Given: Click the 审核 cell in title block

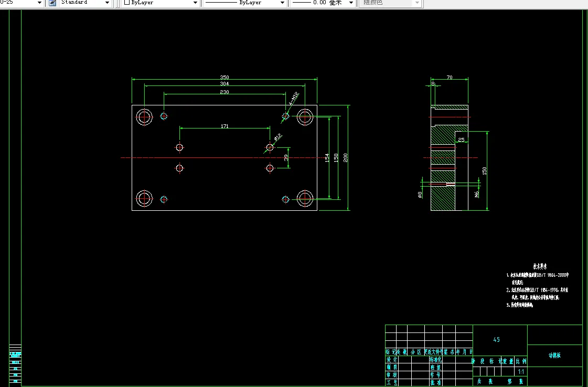Looking at the screenshot, I should click(392, 374).
